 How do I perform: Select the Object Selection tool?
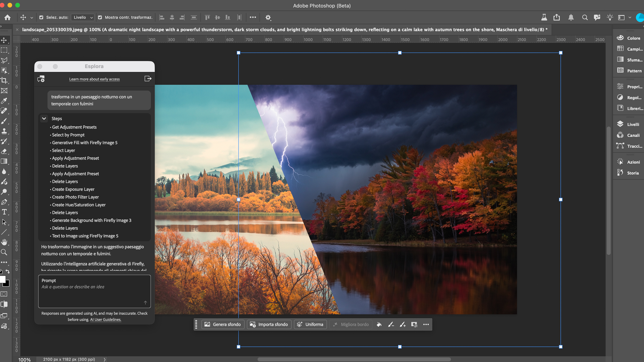point(4,70)
